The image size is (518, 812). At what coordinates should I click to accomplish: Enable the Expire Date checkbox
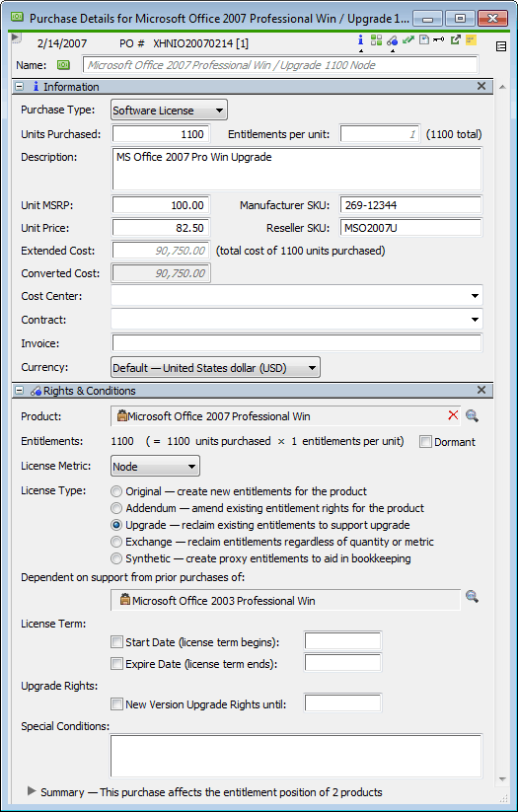116,664
